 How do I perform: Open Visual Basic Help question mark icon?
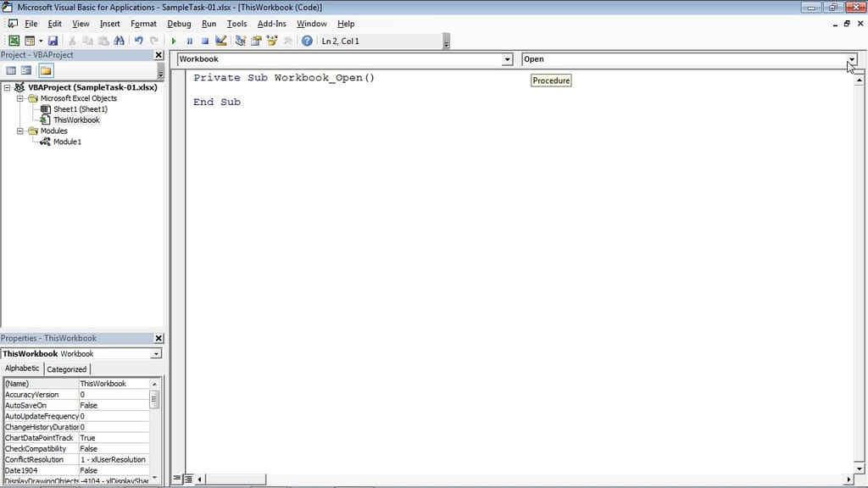coord(307,41)
